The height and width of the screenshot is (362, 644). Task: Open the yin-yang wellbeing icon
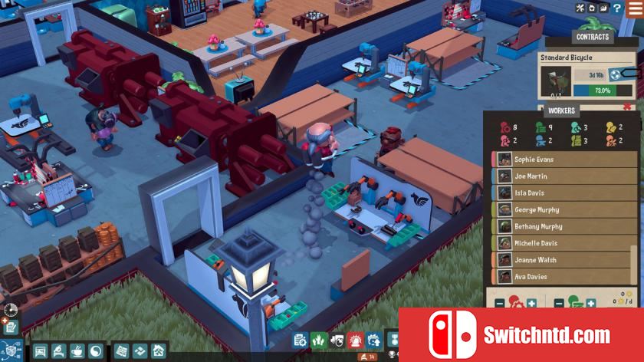(96, 351)
